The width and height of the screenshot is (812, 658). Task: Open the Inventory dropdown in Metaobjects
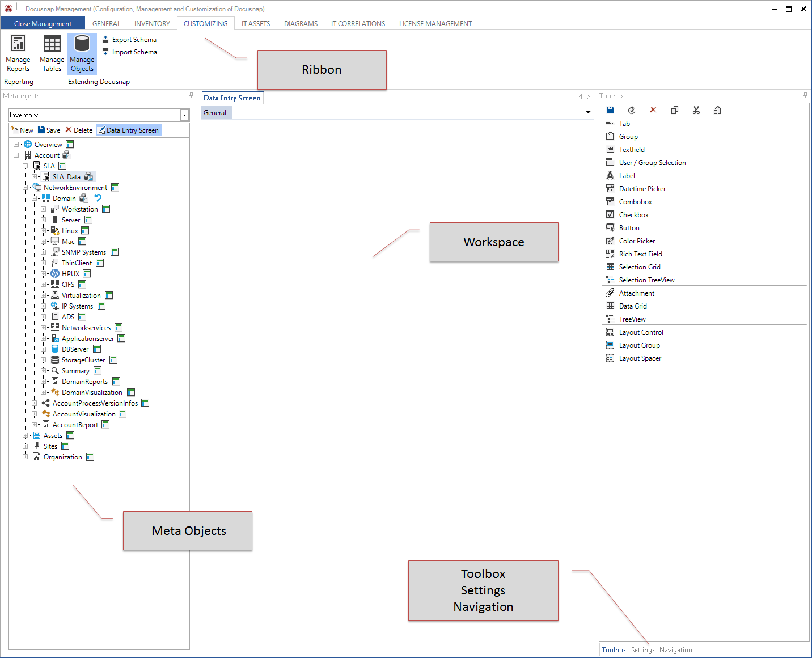pyautogui.click(x=184, y=115)
